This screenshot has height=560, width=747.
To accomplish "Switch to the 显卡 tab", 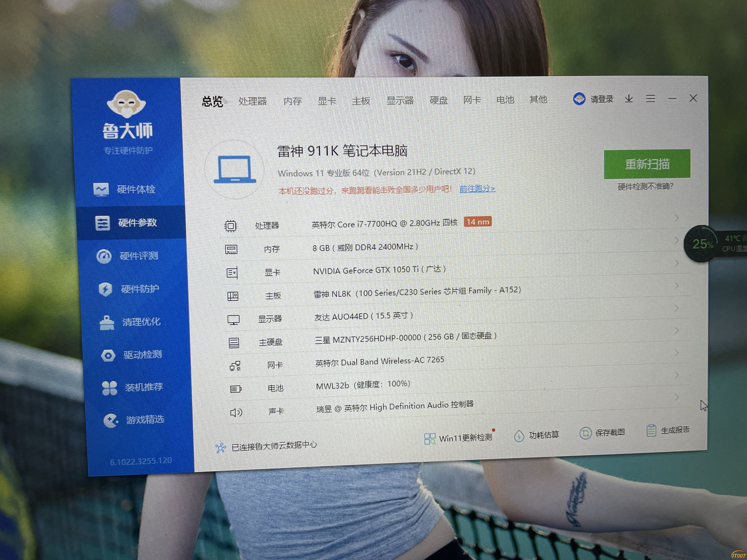I will (327, 101).
